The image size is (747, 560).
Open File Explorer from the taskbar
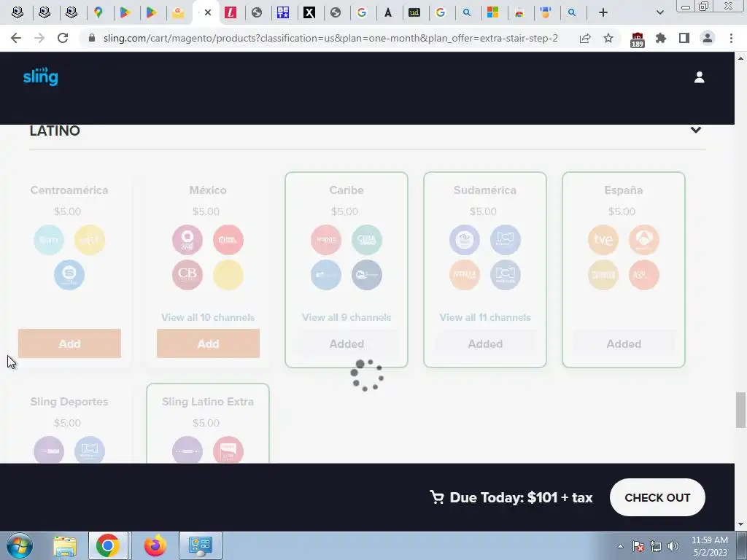(x=64, y=545)
